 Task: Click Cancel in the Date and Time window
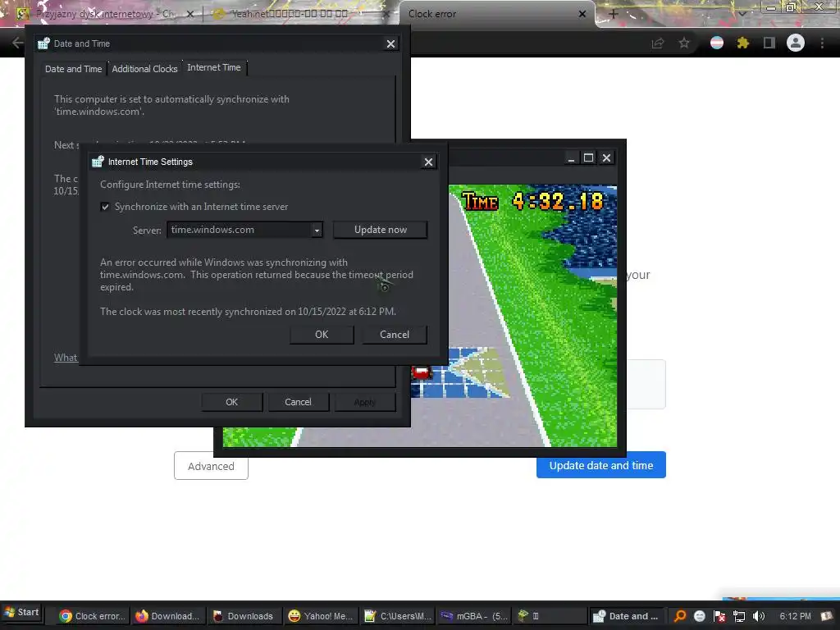coord(298,402)
